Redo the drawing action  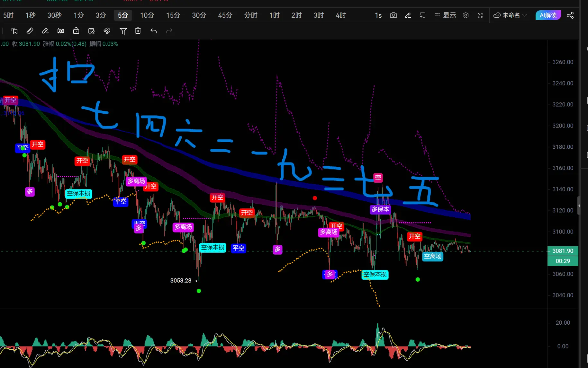point(169,31)
